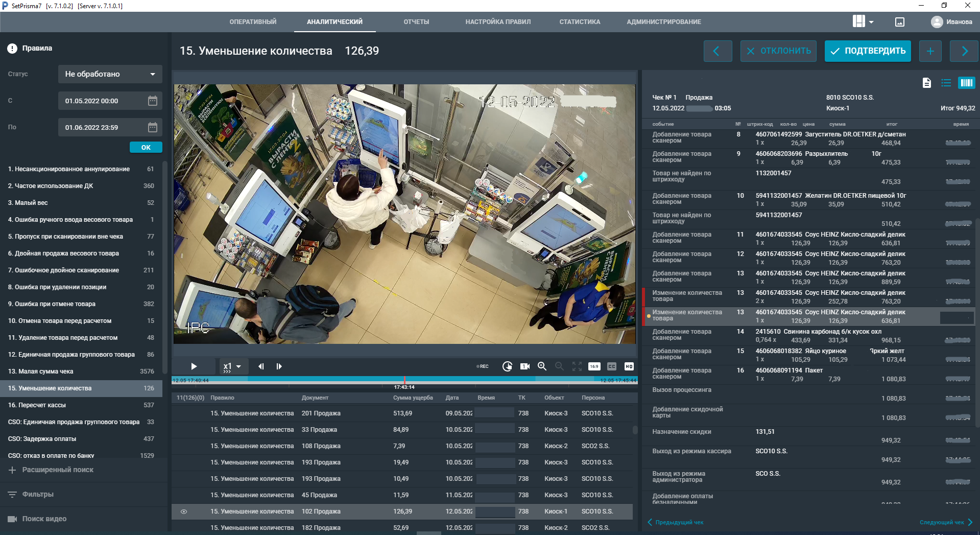
Task: Switch the video to fullscreen
Action: (577, 366)
